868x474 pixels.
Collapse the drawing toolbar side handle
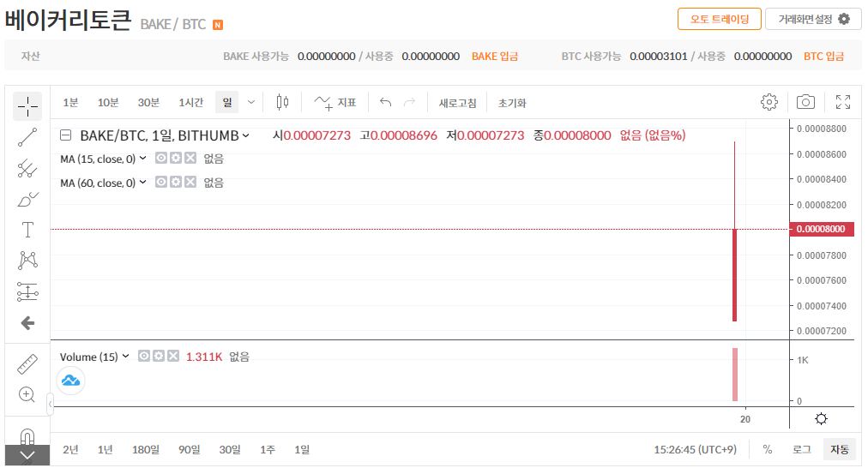tap(50, 404)
